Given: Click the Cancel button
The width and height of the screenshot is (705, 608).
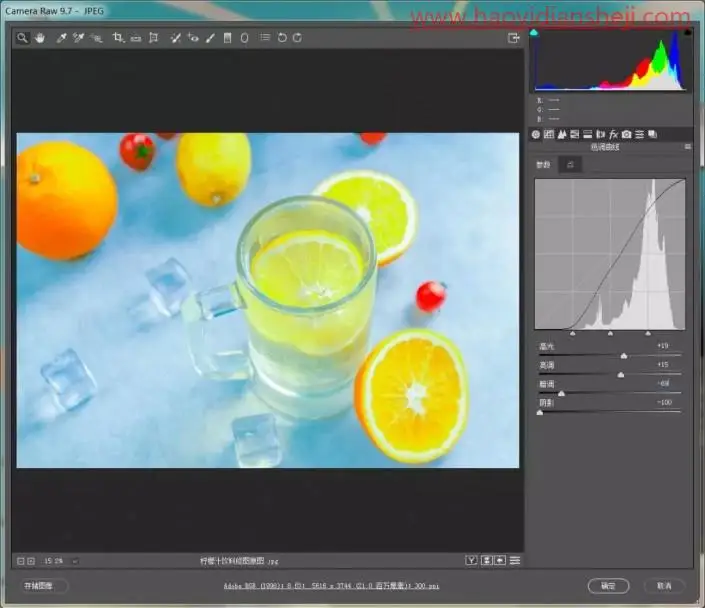Looking at the screenshot, I should click(x=664, y=586).
